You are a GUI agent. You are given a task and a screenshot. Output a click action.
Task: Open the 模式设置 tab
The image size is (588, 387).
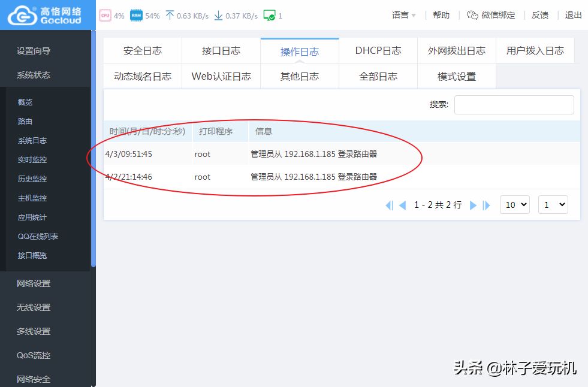click(457, 77)
